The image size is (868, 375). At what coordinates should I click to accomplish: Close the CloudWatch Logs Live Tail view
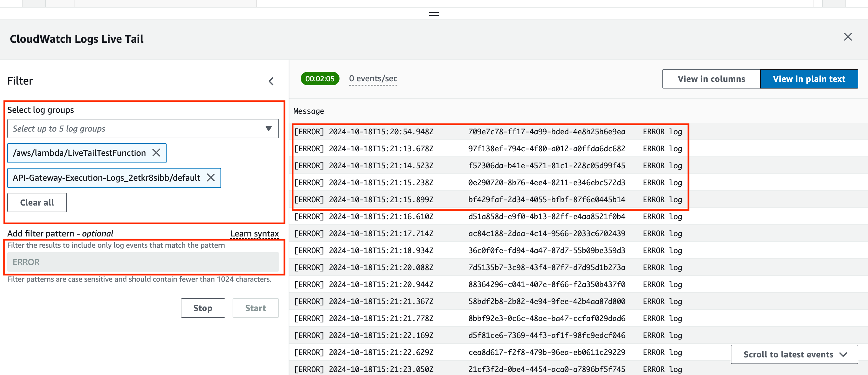tap(848, 37)
